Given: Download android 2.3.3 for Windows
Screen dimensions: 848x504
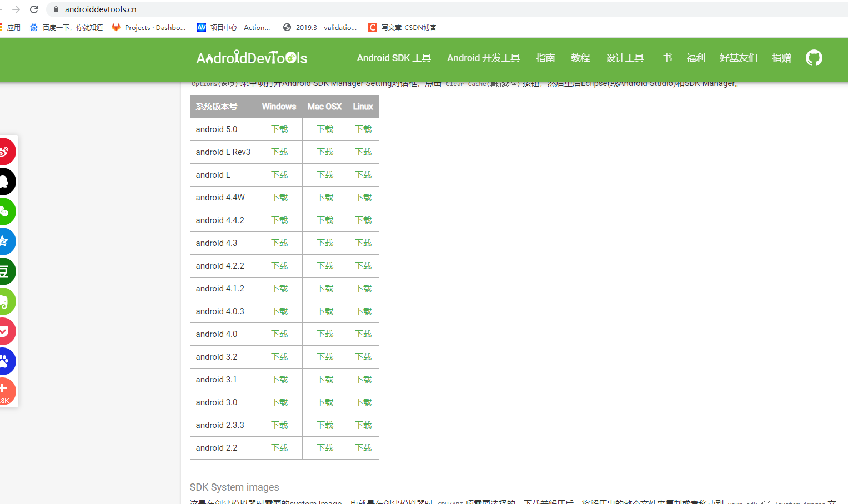Looking at the screenshot, I should pos(279,425).
